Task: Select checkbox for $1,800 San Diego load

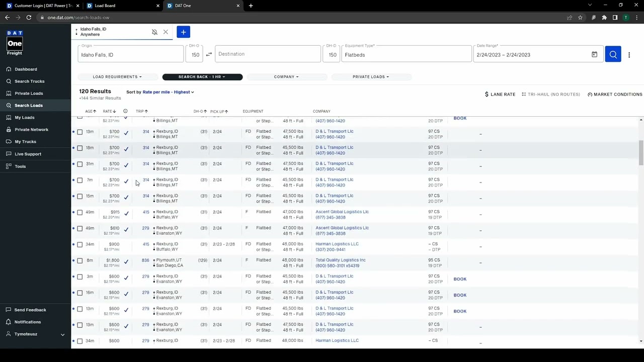Action: 79,260
